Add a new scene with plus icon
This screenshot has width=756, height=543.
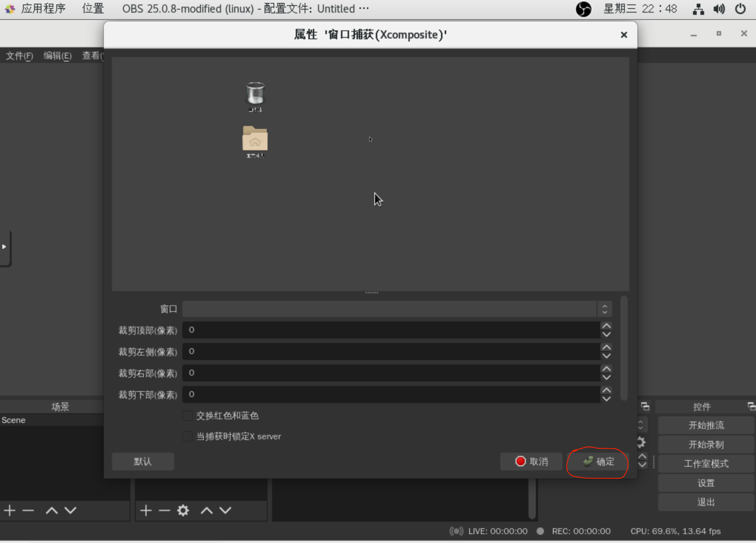(x=10, y=510)
